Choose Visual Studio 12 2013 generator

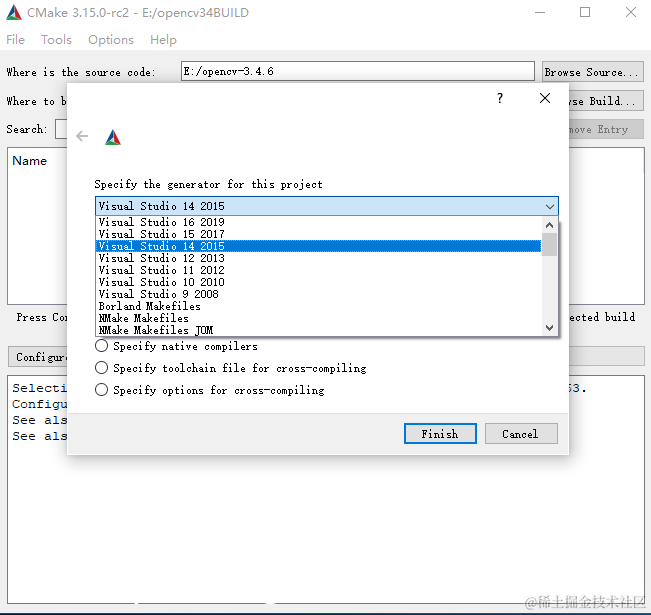coord(318,258)
